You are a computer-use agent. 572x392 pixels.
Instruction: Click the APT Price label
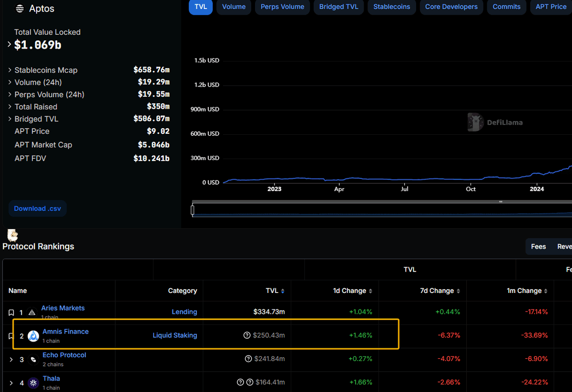coord(32,131)
